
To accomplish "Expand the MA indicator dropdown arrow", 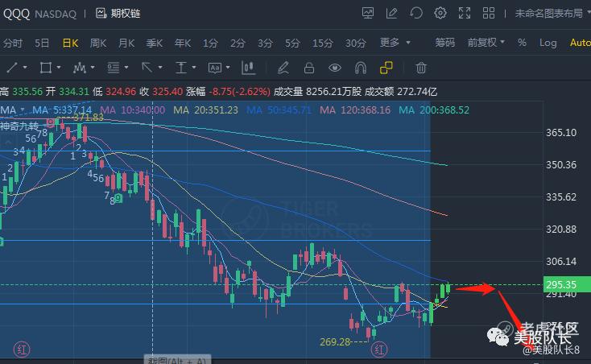I will [23, 110].
